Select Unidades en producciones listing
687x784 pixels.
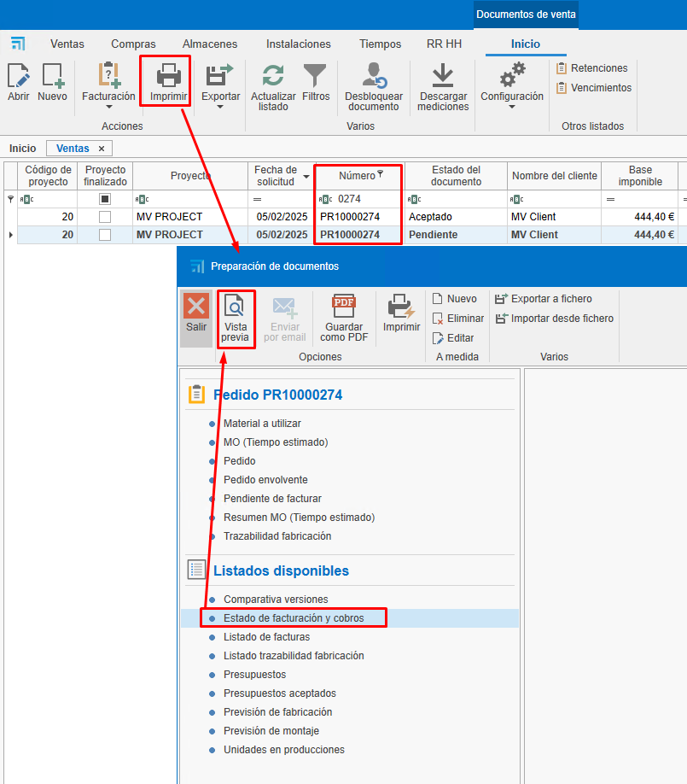click(284, 750)
